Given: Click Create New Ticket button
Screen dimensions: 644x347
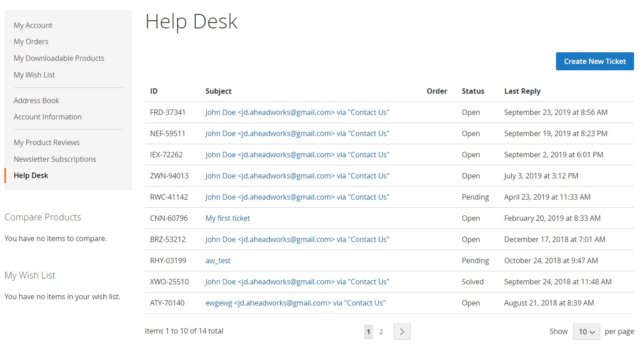Looking at the screenshot, I should pyautogui.click(x=595, y=61).
